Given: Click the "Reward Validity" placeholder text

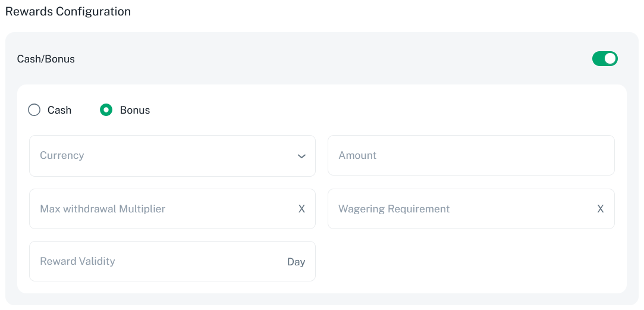Looking at the screenshot, I should (x=77, y=261).
